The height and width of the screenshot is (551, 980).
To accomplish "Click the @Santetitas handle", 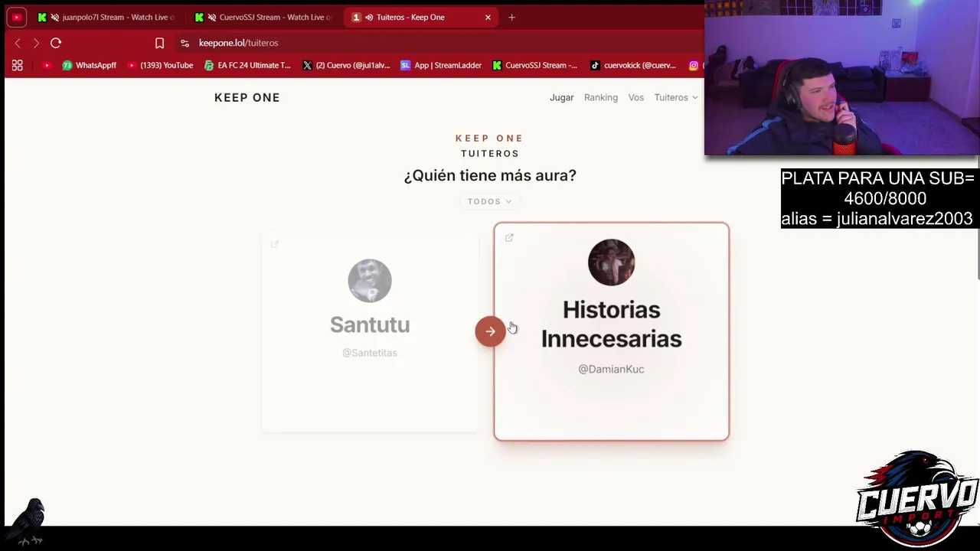I will tap(370, 353).
